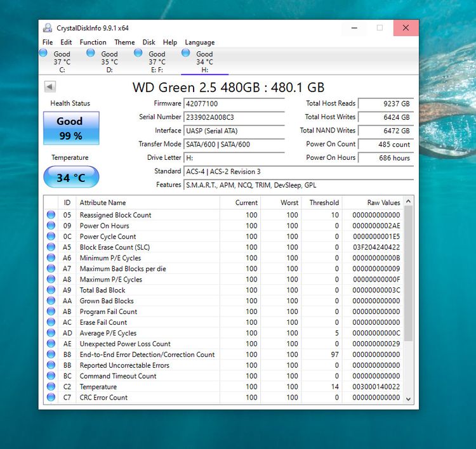Click the Interface field UASP (Serial ATA)

coord(234,131)
